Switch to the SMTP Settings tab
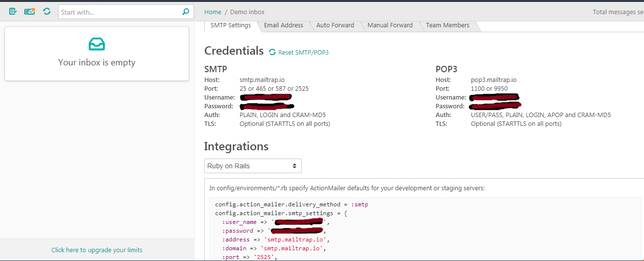This screenshot has width=644, height=261. pyautogui.click(x=231, y=25)
